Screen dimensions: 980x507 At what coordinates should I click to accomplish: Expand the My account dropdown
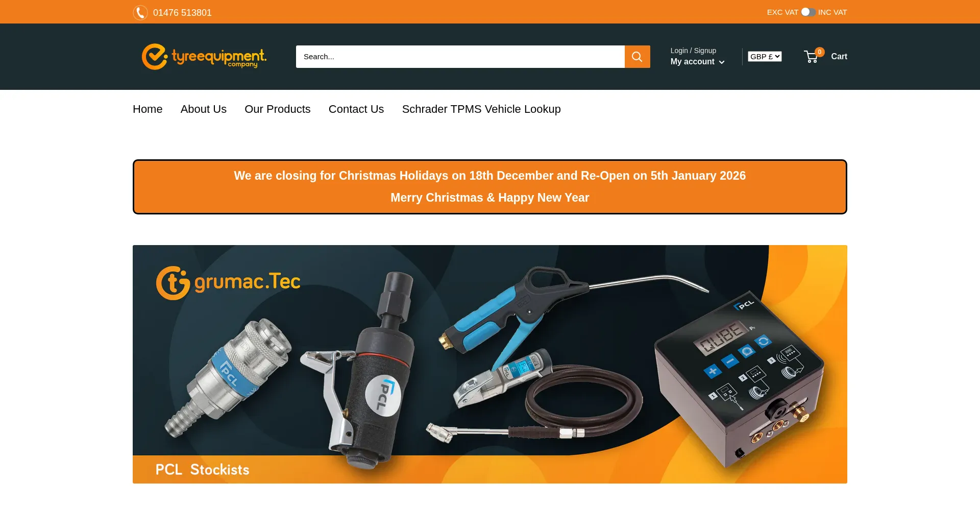(697, 61)
